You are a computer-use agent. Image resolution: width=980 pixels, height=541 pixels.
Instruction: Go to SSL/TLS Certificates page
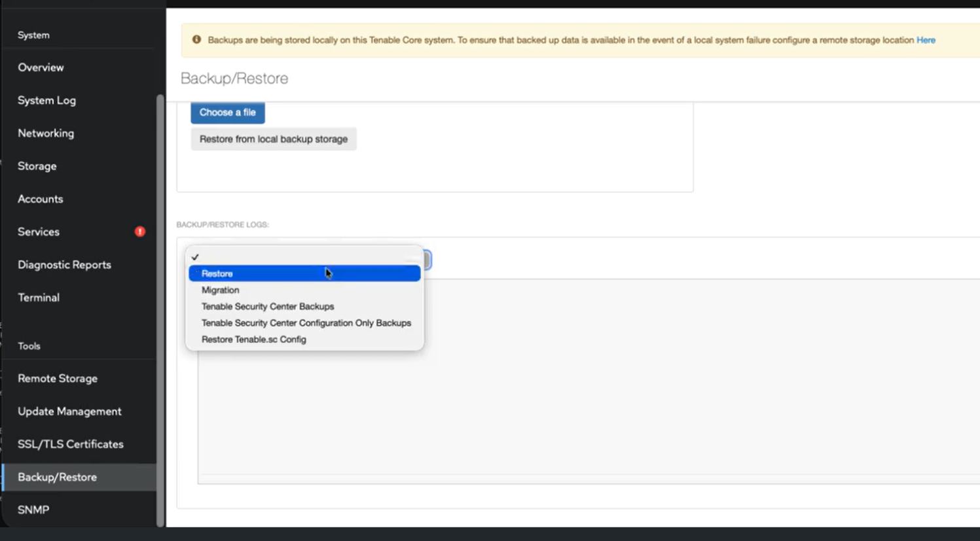(71, 444)
